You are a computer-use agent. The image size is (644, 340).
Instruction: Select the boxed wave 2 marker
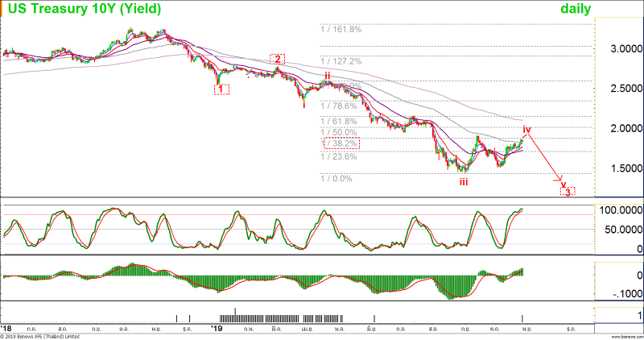click(x=277, y=59)
